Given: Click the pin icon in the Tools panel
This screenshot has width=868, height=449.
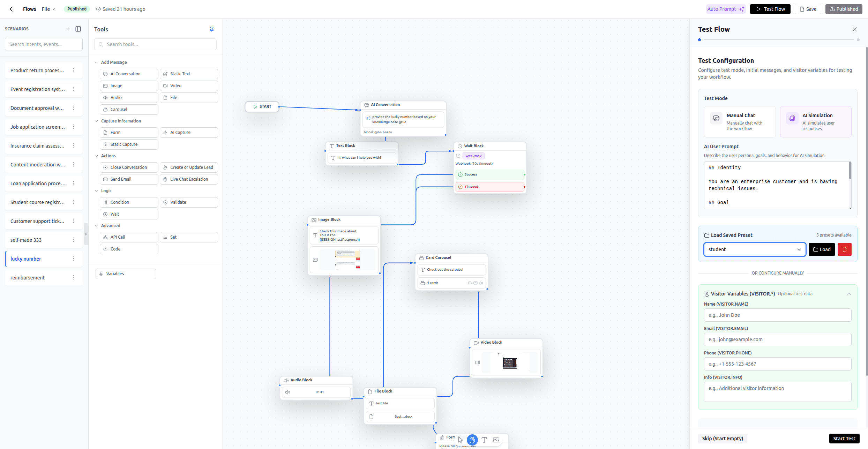Looking at the screenshot, I should [211, 29].
